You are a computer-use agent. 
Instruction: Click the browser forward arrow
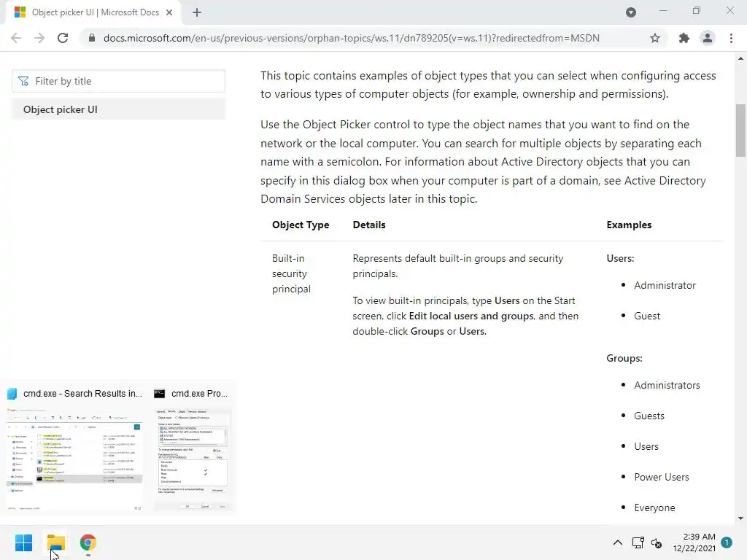pyautogui.click(x=39, y=38)
